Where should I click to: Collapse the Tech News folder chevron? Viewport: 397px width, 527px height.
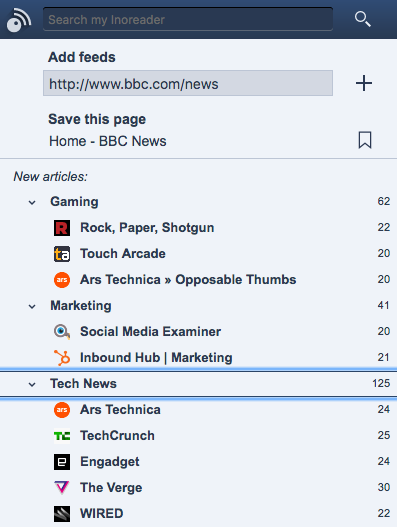32,384
